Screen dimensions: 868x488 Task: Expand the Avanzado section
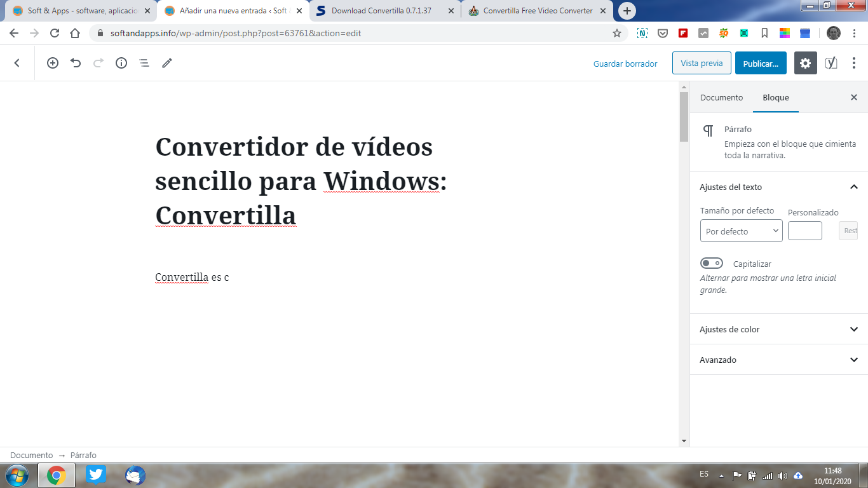pos(779,360)
